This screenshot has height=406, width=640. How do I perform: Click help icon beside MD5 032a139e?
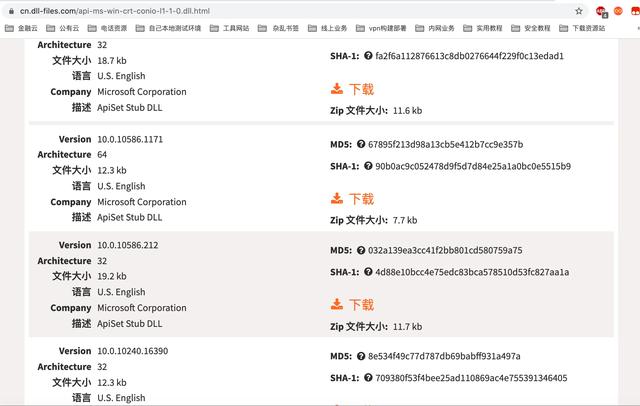click(x=361, y=250)
